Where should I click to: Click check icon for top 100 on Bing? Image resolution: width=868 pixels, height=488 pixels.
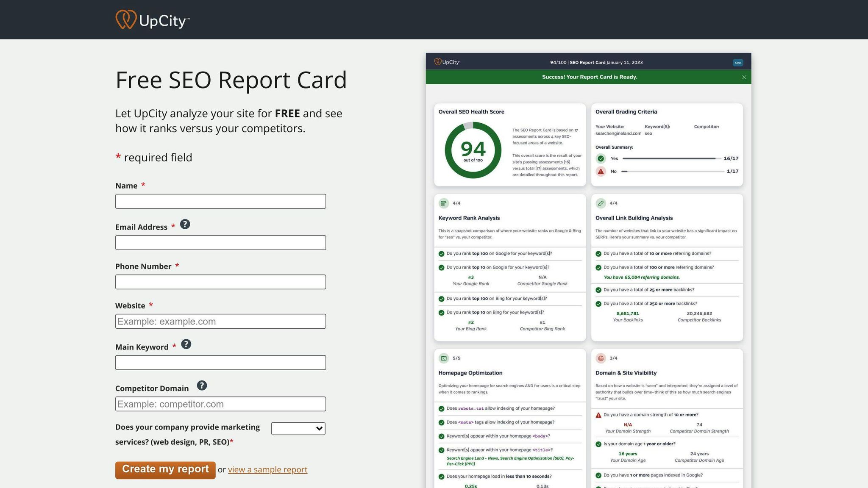click(441, 299)
